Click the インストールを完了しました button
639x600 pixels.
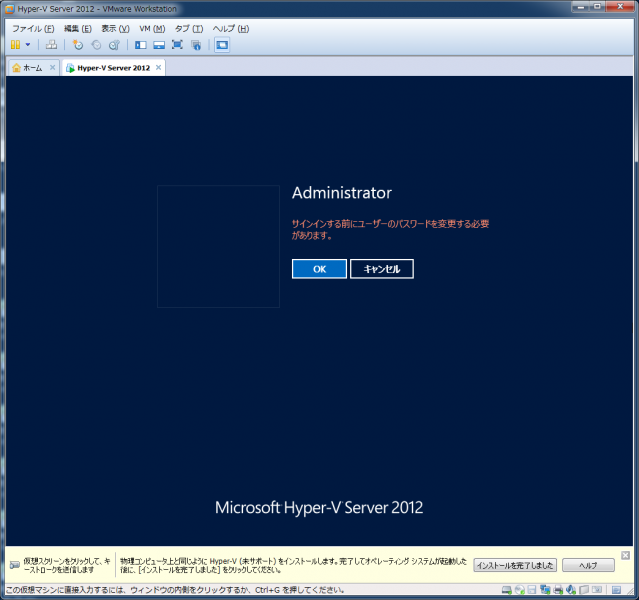515,565
